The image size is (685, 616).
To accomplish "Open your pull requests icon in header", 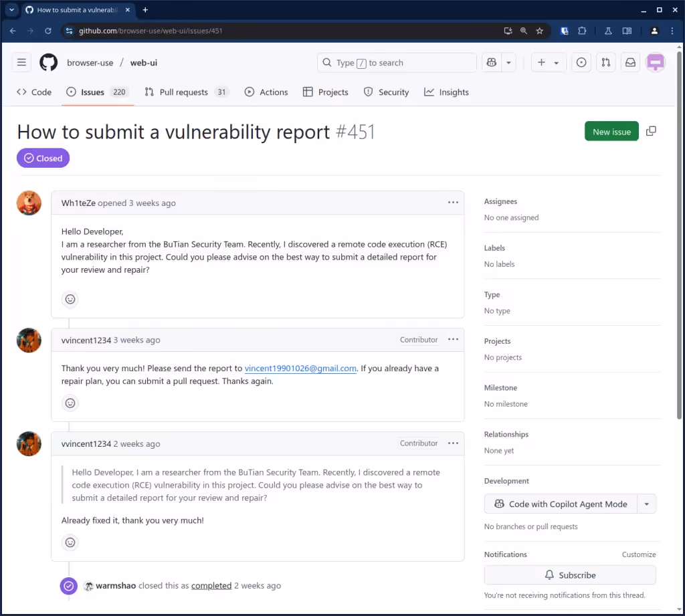I will [605, 62].
